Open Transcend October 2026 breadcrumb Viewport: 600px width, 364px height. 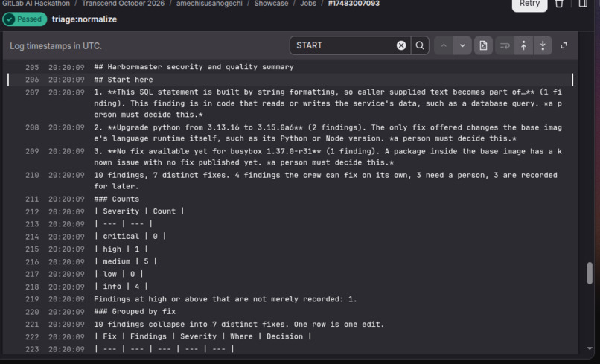pos(124,4)
